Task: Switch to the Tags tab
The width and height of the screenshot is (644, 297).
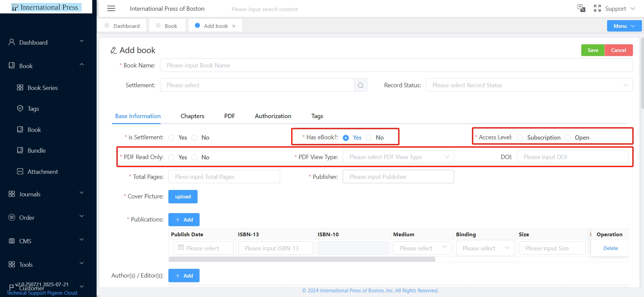Action: click(x=317, y=116)
